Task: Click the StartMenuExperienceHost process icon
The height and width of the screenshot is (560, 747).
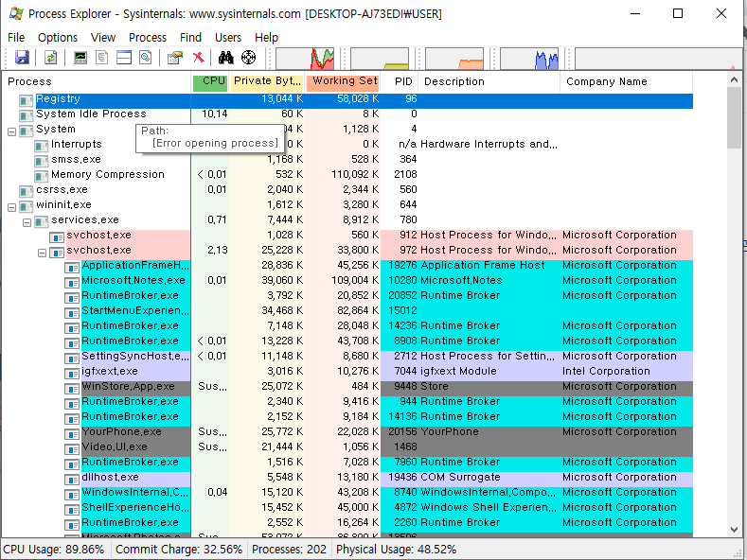Action: [x=71, y=312]
